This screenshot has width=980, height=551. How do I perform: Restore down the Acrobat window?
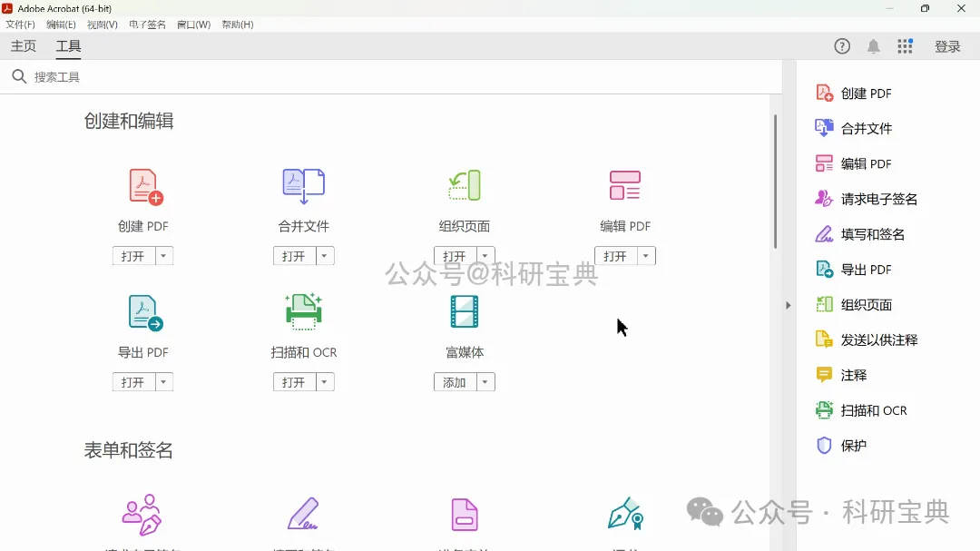[x=925, y=8]
